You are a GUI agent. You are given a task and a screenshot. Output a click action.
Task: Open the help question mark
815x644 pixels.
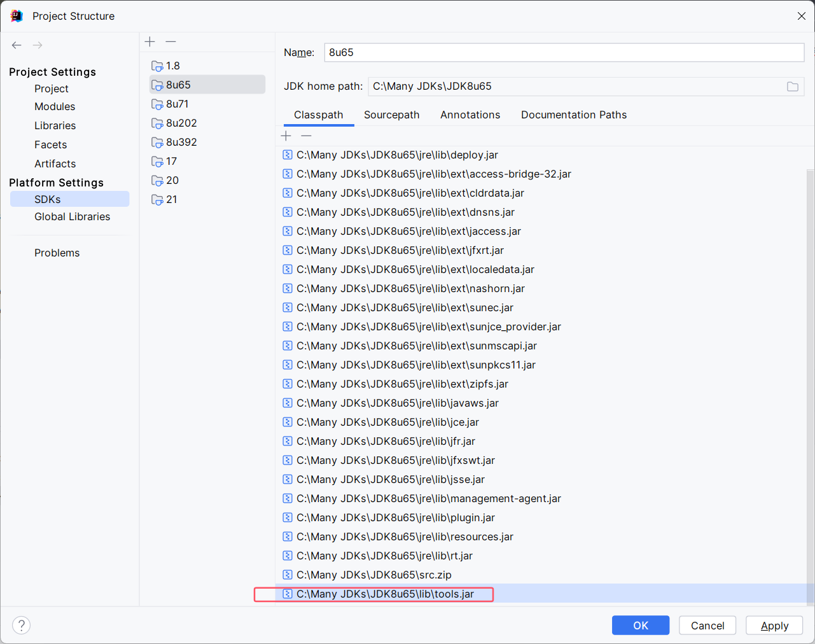point(22,626)
